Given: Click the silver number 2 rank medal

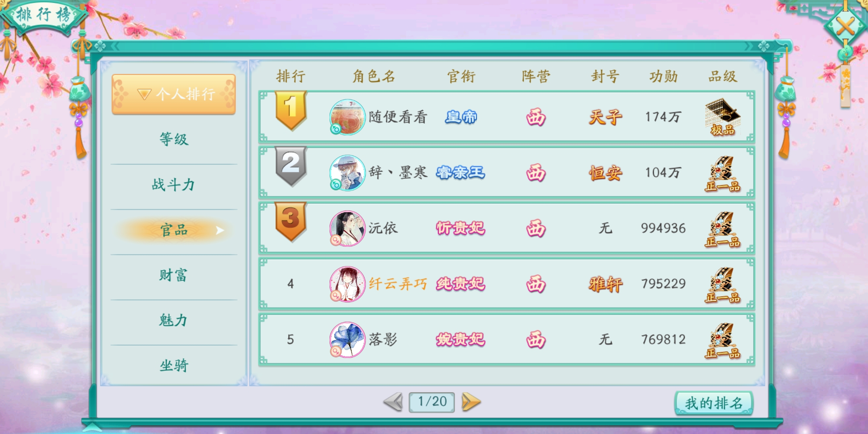Looking at the screenshot, I should pyautogui.click(x=291, y=166).
